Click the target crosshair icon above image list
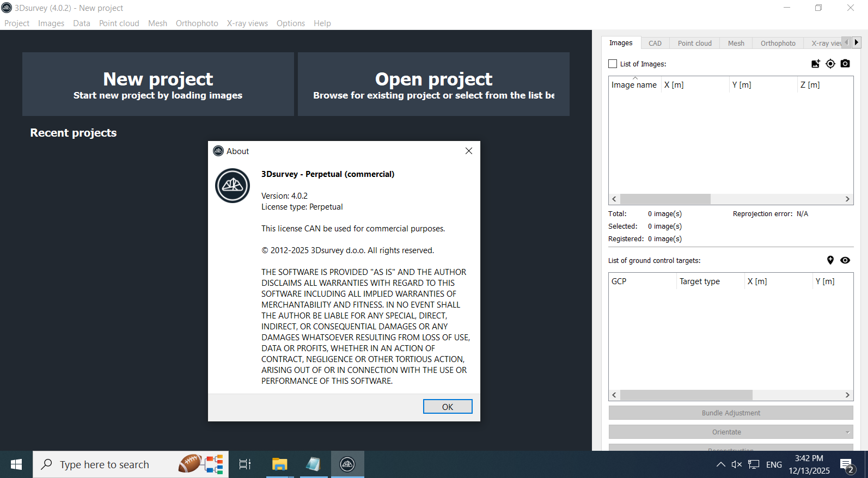Image resolution: width=868 pixels, height=478 pixels. tap(830, 64)
